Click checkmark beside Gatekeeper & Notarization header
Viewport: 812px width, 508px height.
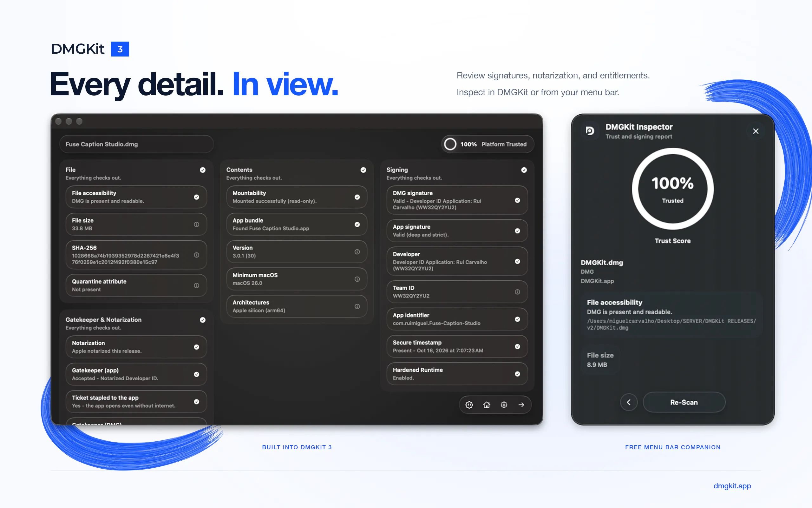[203, 320]
